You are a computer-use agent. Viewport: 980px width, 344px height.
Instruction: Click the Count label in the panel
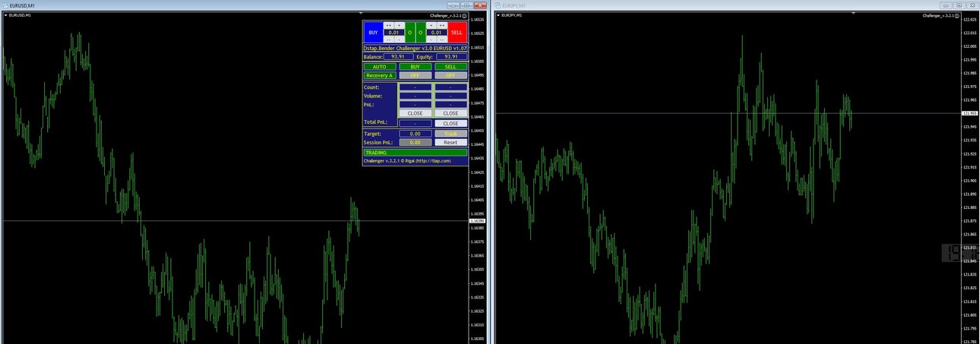point(372,87)
